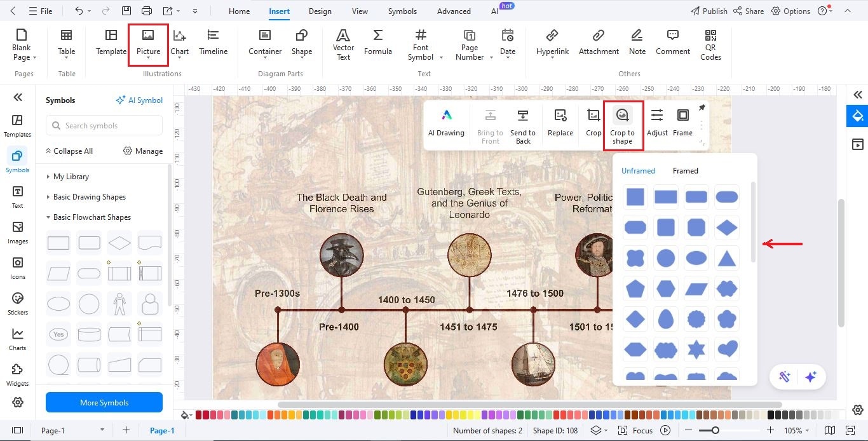Choose the six-point star crop shape
868x441 pixels.
[696, 349]
